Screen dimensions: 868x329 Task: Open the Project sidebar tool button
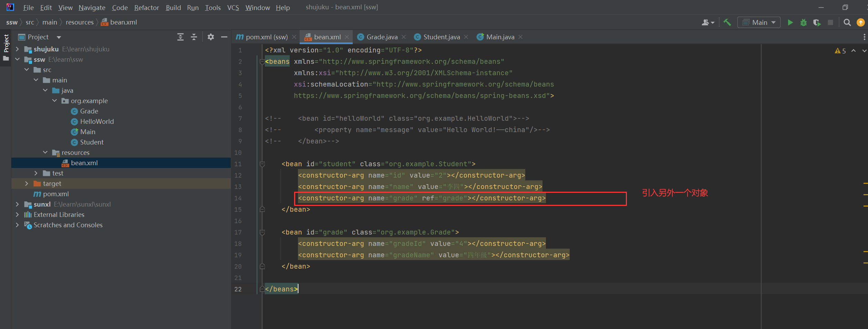tap(6, 48)
